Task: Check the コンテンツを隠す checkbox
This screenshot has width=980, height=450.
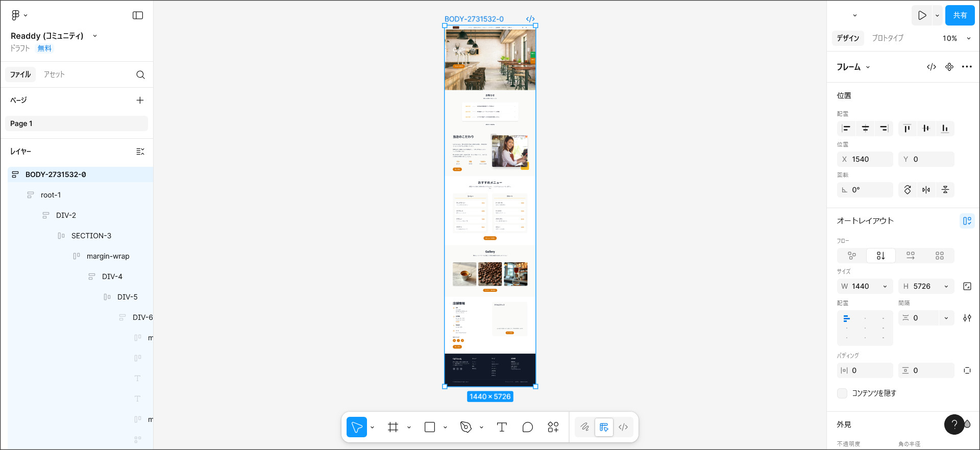Action: pos(842,393)
